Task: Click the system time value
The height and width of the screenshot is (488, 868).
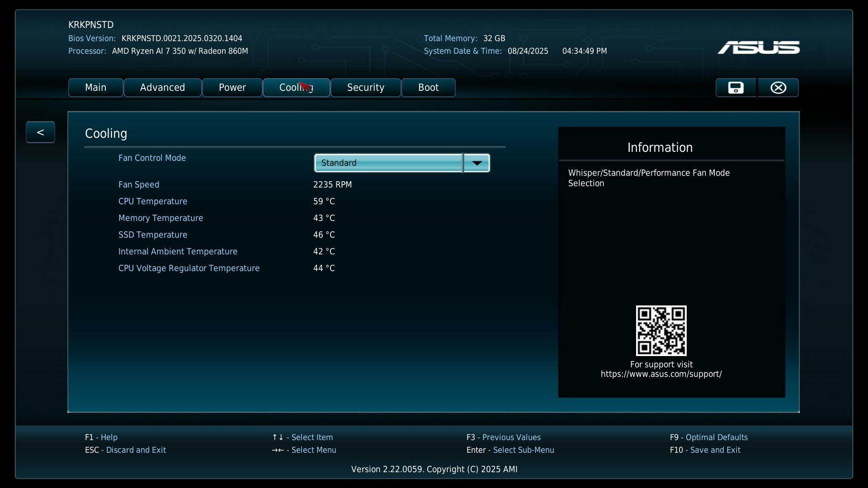Action: pyautogui.click(x=584, y=51)
